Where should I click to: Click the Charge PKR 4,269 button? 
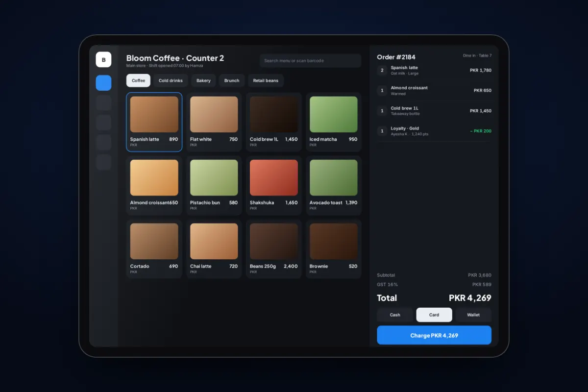pyautogui.click(x=434, y=335)
